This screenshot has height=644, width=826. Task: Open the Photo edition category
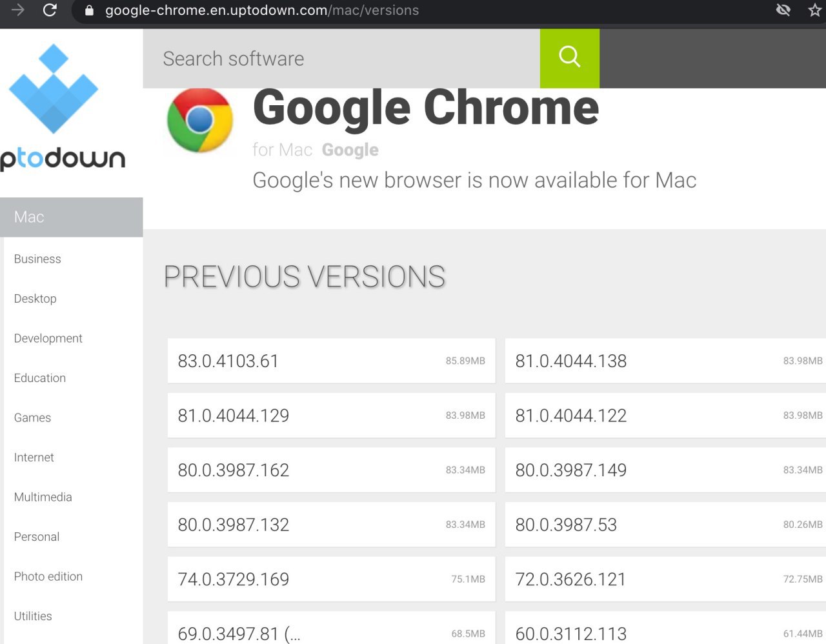click(48, 576)
